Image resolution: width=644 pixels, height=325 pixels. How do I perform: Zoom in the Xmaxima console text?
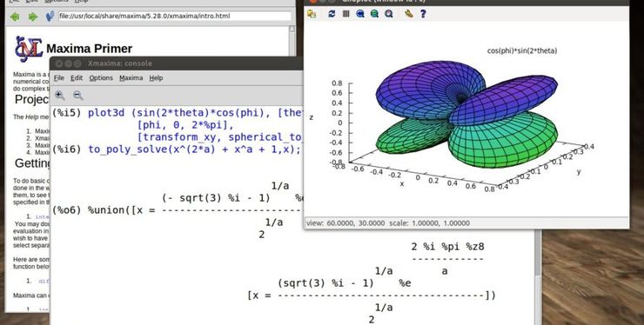[60, 96]
